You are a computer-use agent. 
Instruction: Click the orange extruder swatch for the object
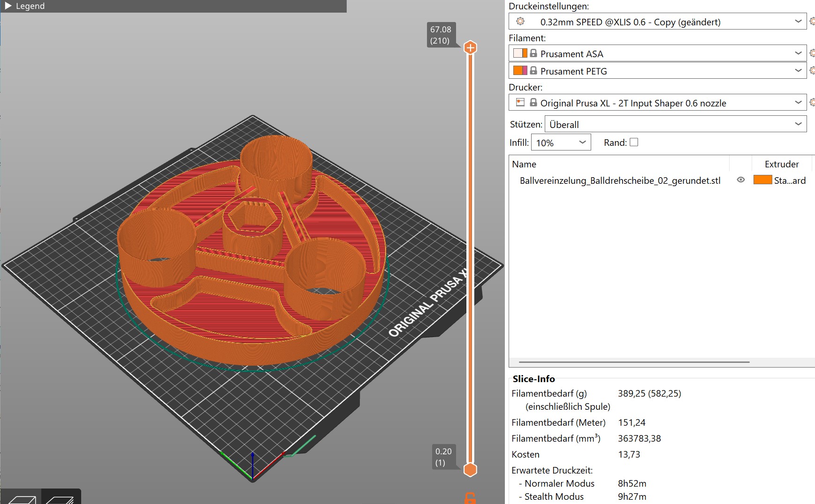point(762,180)
